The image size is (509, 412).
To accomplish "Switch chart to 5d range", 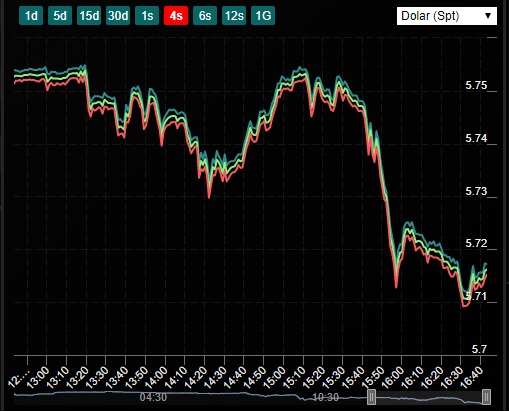I will click(60, 16).
